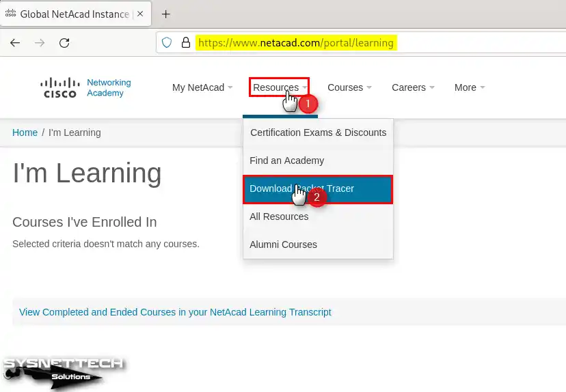Expand the Courses dropdown

pos(349,87)
